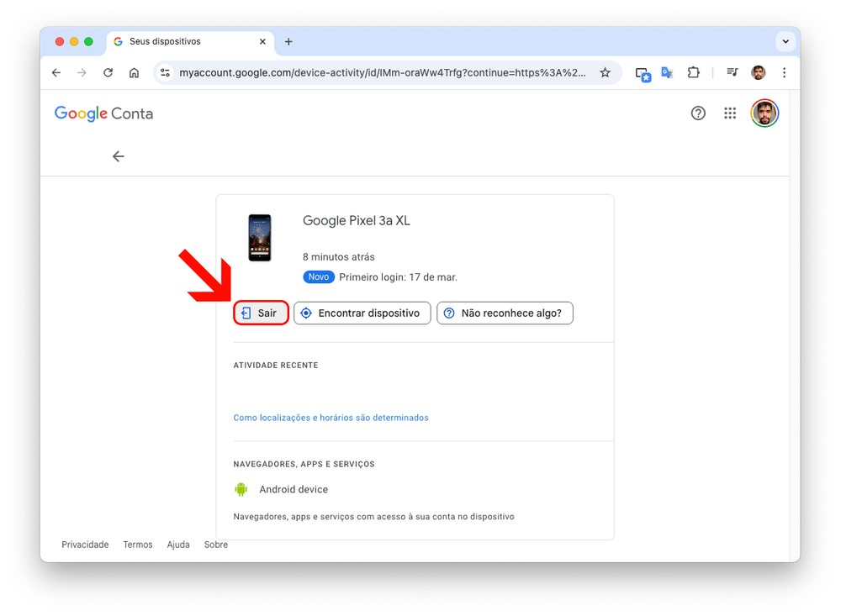
Task: Open link about localizações e horários
Action: click(331, 418)
